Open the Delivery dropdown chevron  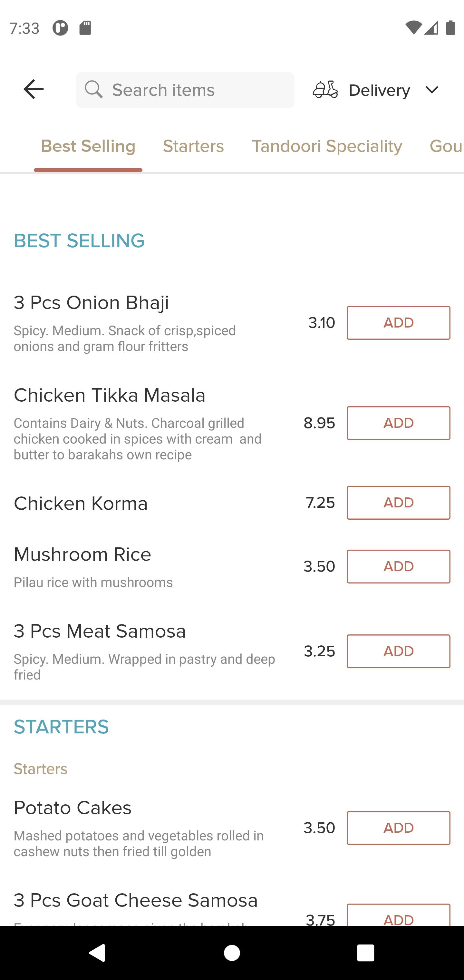coord(432,90)
